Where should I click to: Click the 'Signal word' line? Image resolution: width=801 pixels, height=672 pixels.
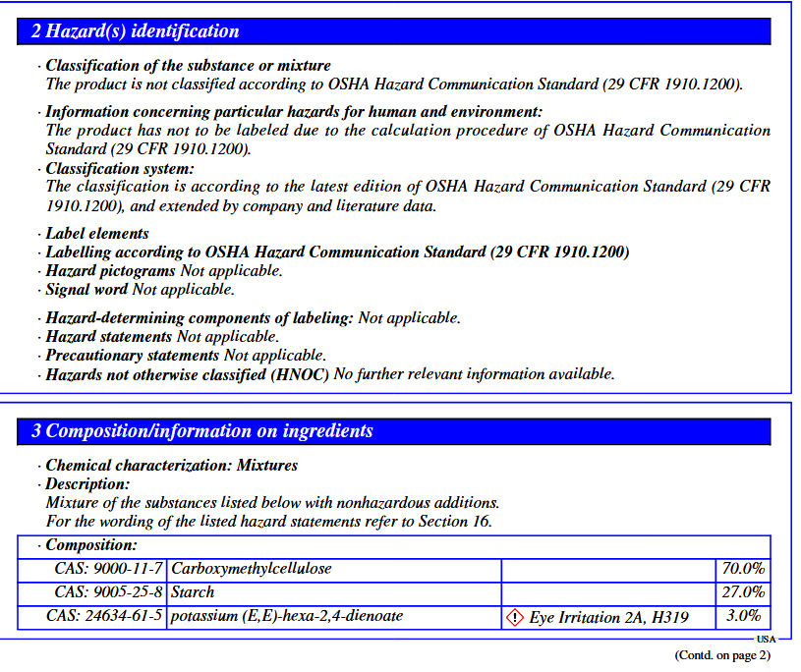140,290
